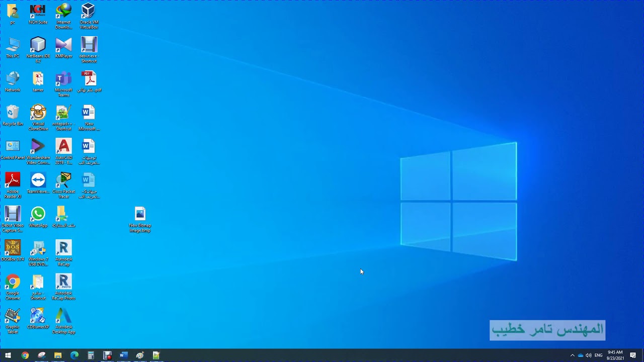Select the Oracle VM VirtualBox shortcut

coord(89,17)
